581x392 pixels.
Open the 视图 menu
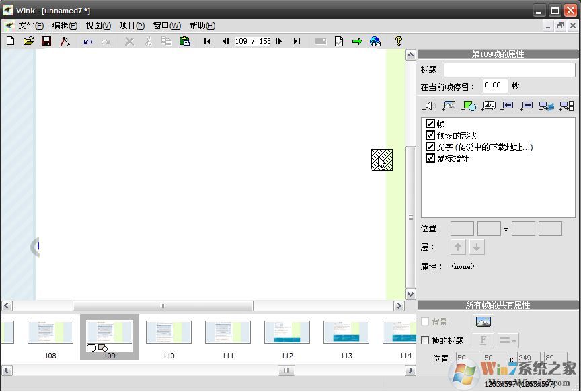98,26
